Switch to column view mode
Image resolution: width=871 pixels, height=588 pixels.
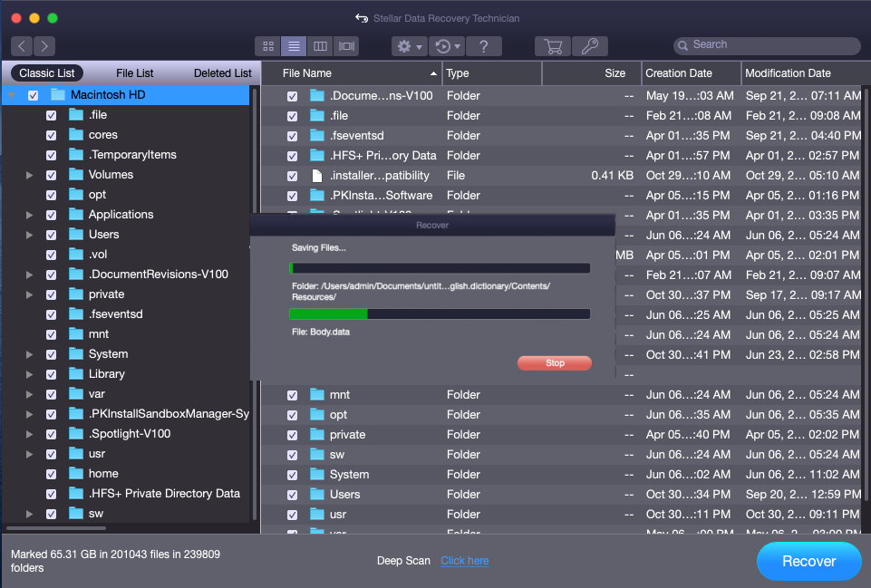(x=320, y=46)
